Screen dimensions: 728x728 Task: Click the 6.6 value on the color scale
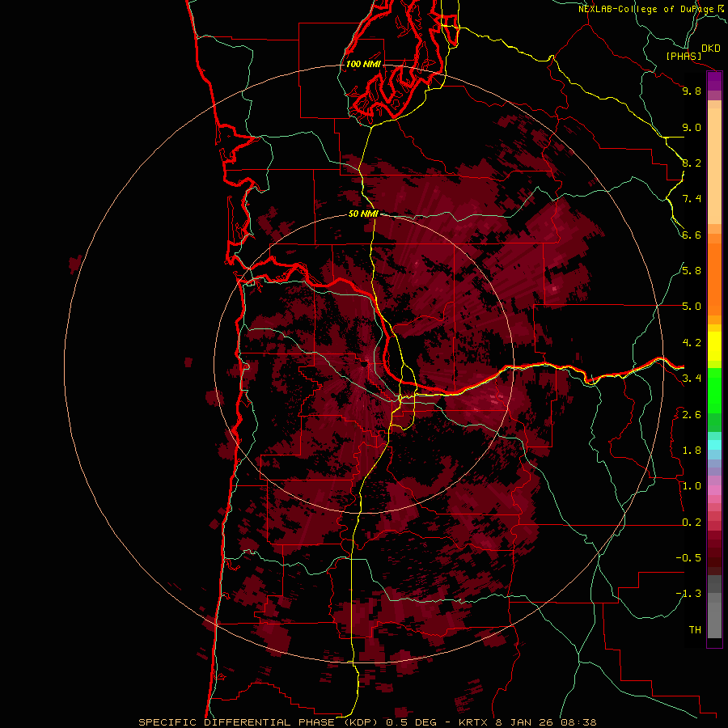coord(692,235)
